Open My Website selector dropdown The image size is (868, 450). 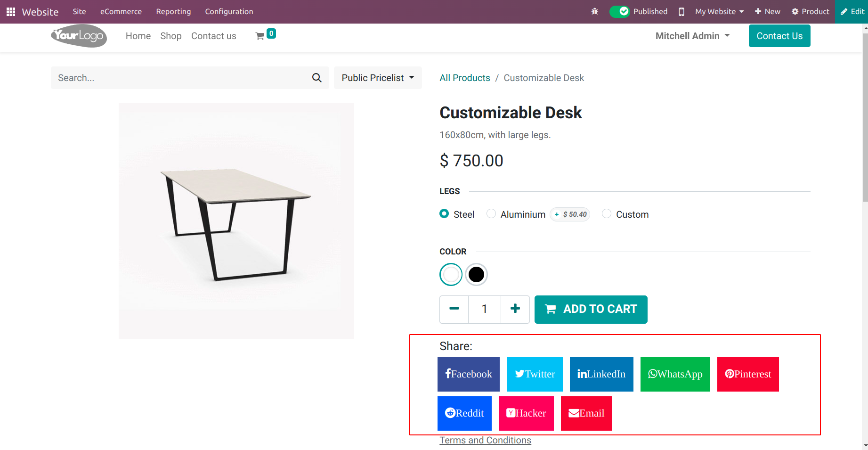point(719,11)
